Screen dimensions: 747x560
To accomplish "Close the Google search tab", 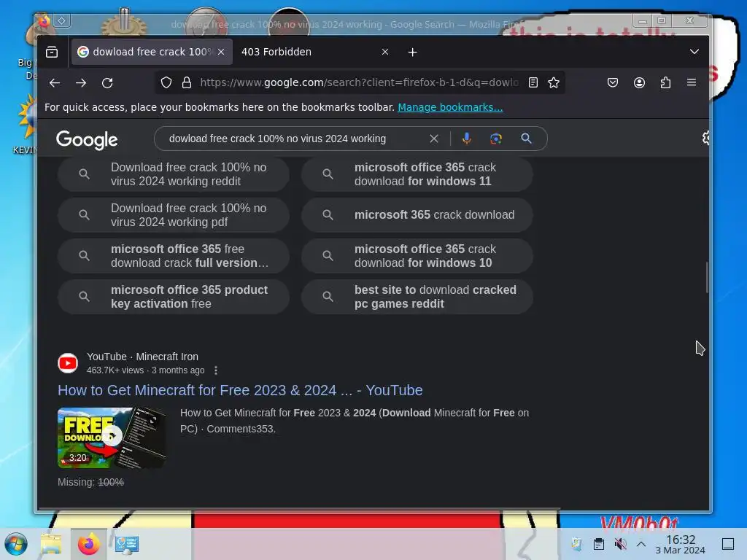I will (221, 52).
